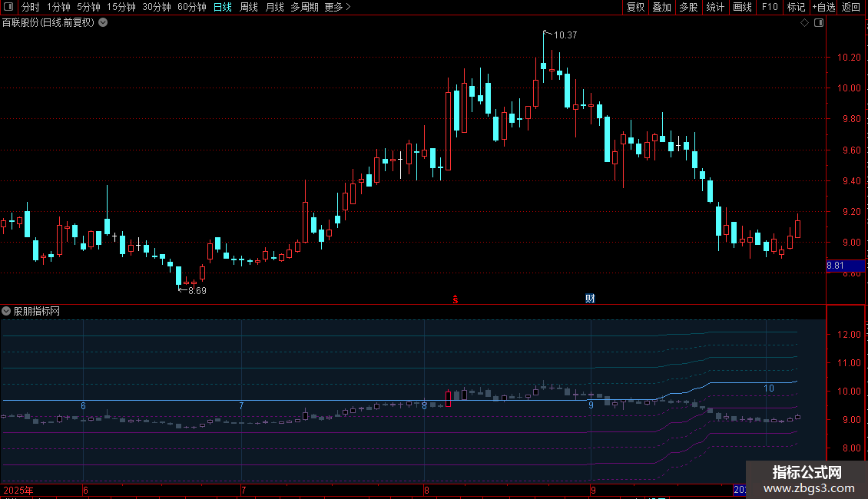Add stock via +自选 button

823,7
